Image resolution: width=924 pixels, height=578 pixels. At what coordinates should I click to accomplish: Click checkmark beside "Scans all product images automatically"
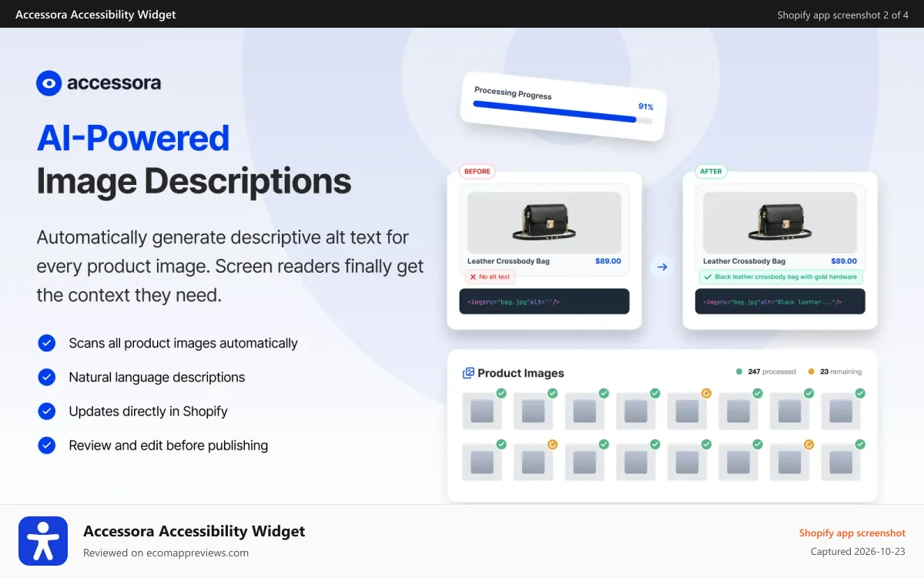pyautogui.click(x=47, y=343)
